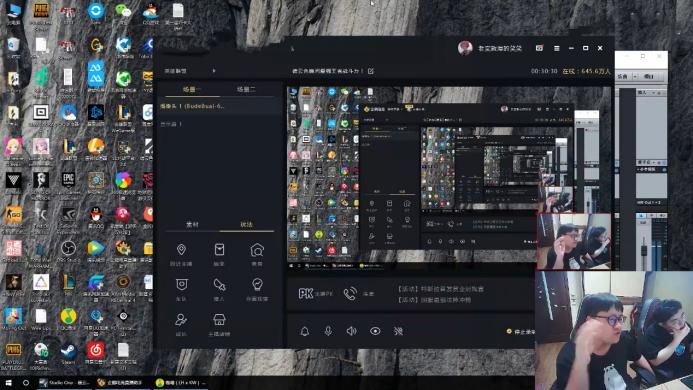
Task: Open the streamer avatar profile
Action: 465,48
